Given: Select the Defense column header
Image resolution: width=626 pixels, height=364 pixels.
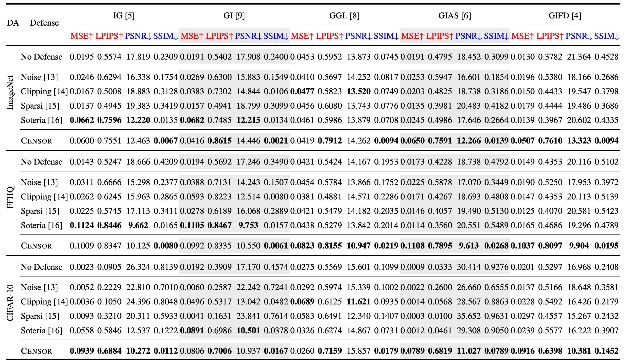Looking at the screenshot, I should click(x=44, y=23).
